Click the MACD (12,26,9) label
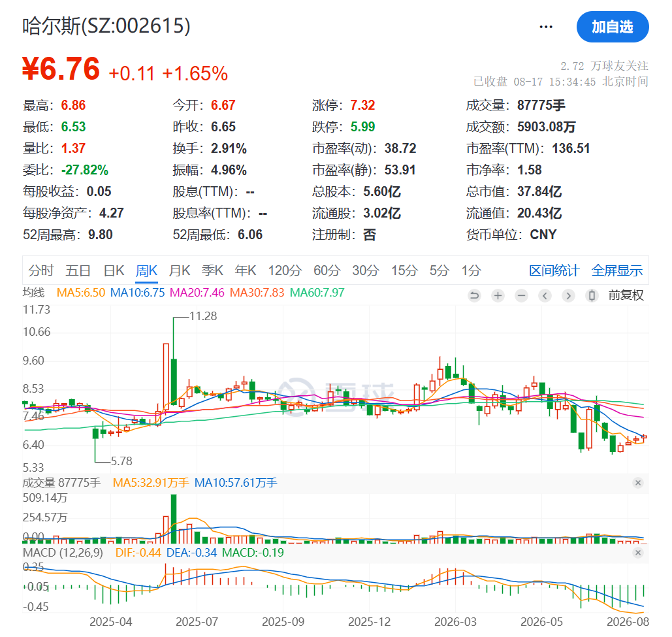 [63, 553]
